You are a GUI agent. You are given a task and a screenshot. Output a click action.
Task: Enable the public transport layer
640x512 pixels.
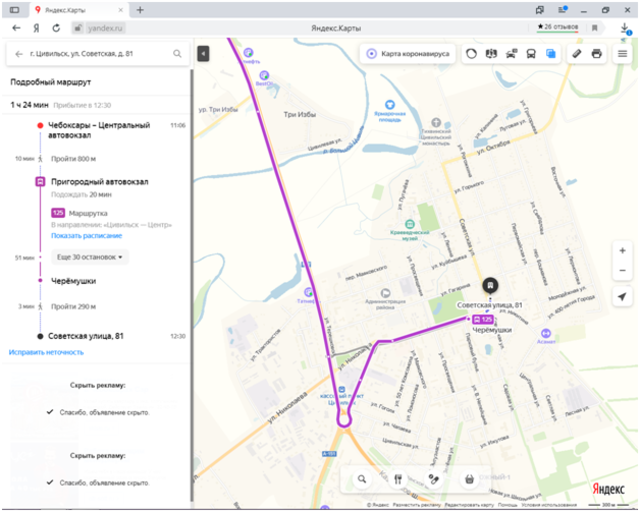(531, 53)
